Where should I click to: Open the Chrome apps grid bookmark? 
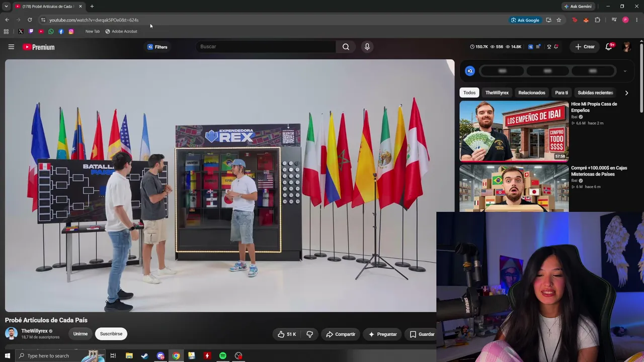pyautogui.click(x=6, y=31)
